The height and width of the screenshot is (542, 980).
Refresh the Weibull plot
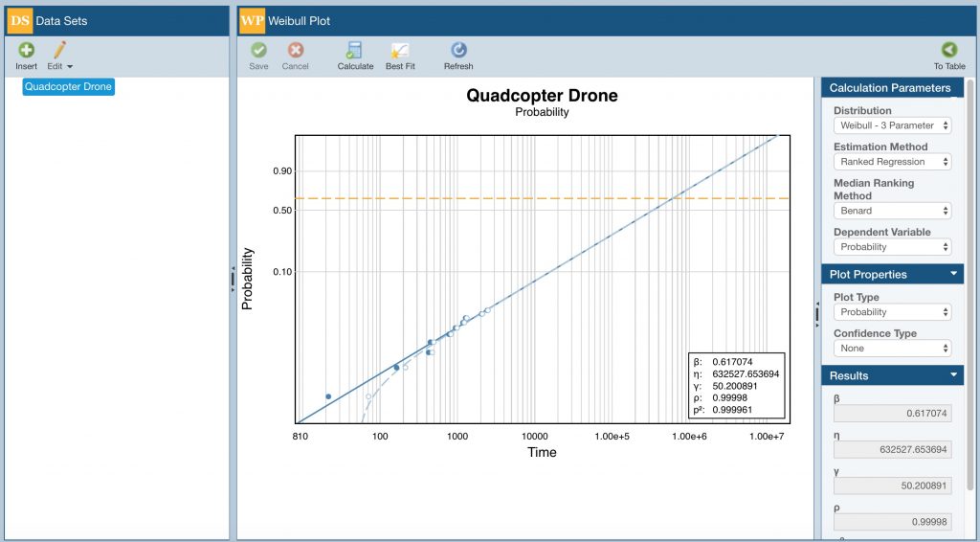tap(458, 50)
